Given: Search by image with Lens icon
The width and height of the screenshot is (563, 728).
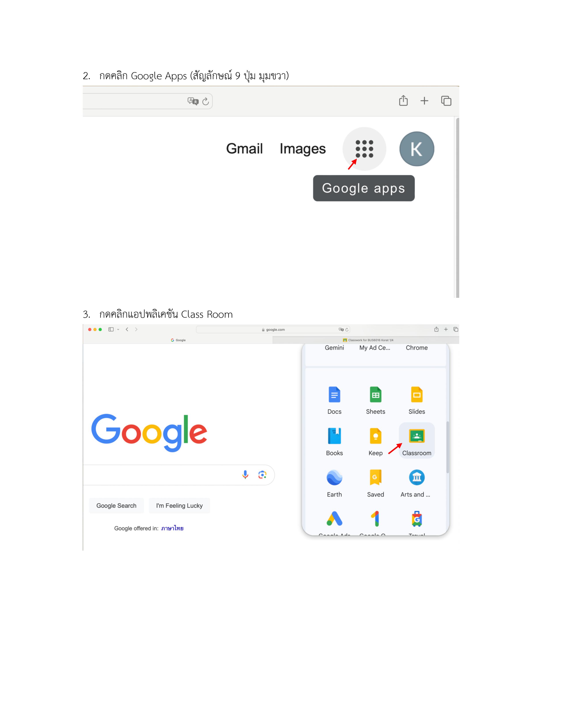Looking at the screenshot, I should [x=263, y=475].
